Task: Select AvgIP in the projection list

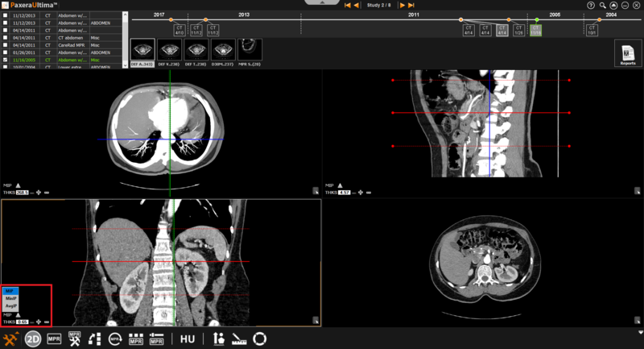Action: click(11, 306)
